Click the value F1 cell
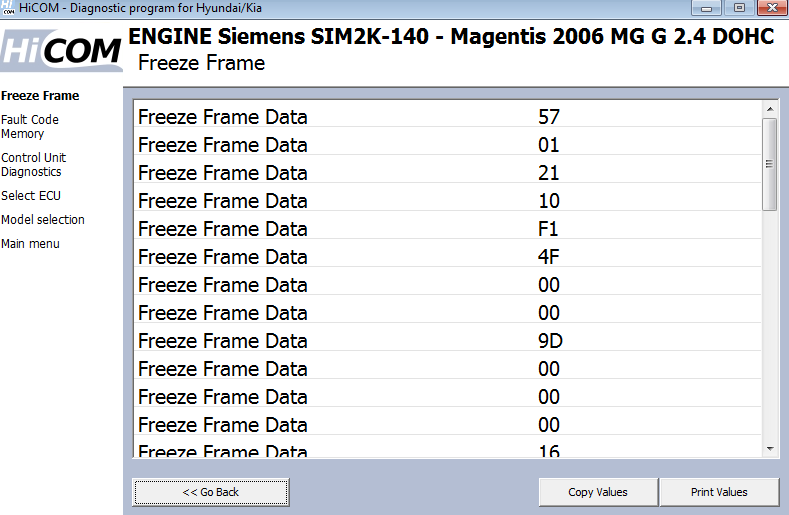 click(548, 229)
